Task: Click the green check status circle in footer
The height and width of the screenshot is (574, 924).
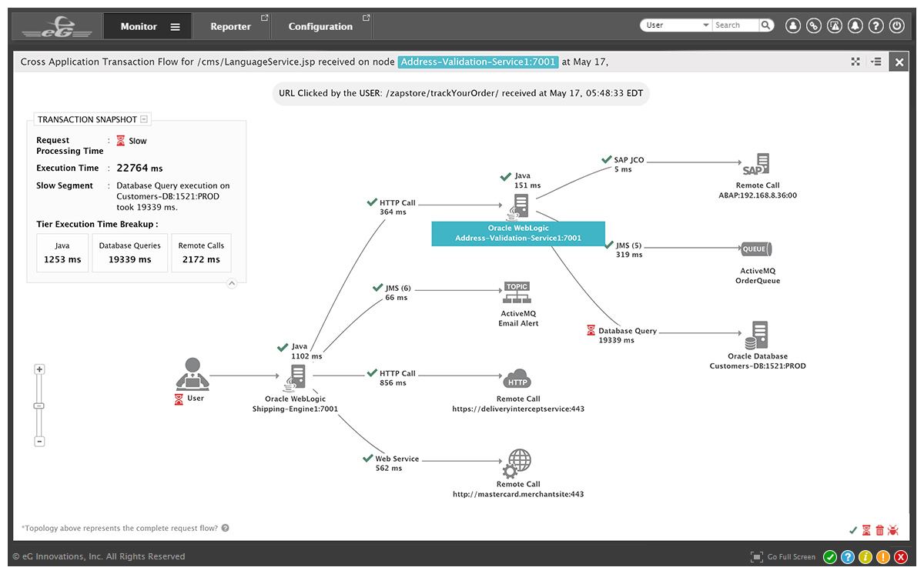Action: coord(830,557)
